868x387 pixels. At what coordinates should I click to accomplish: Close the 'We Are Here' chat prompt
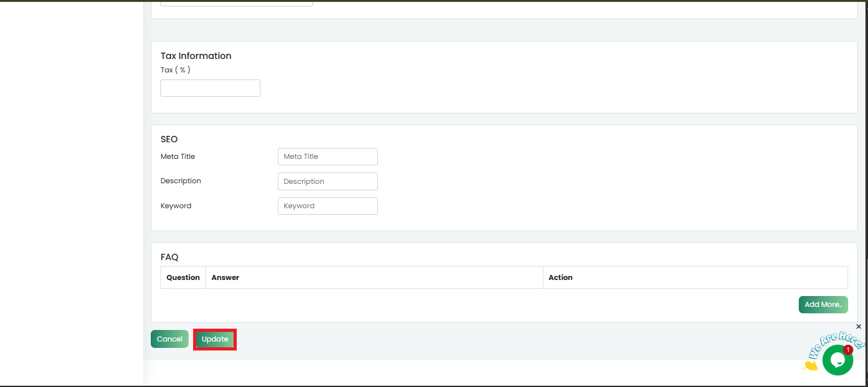coord(859,327)
